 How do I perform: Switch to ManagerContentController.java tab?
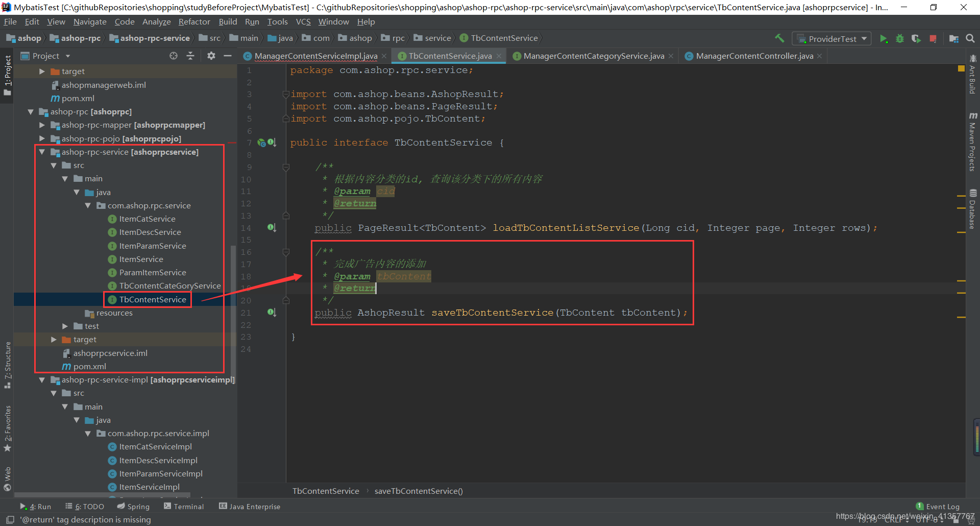[754, 56]
